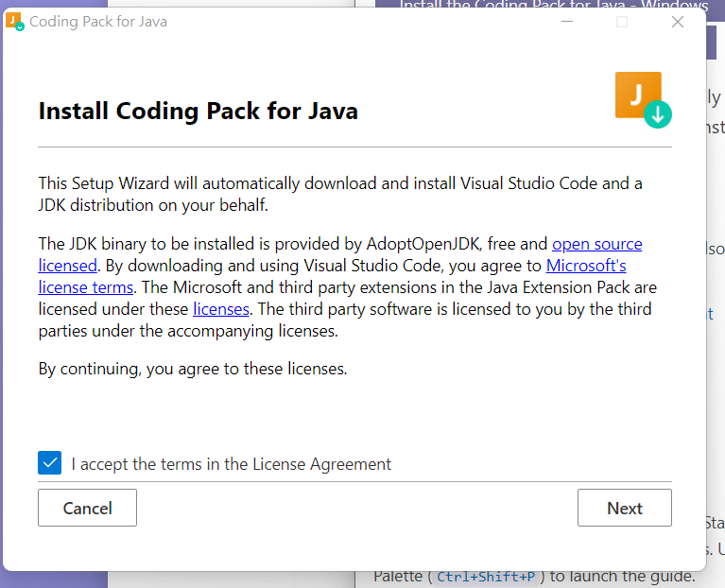Click the 'By continuing, you agree' text
Screen dimensions: 725x588
point(192,369)
